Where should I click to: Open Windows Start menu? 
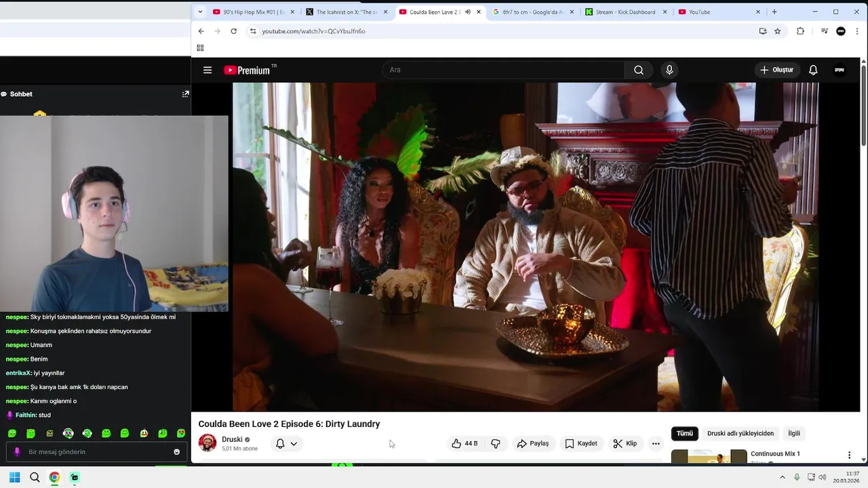tap(14, 477)
